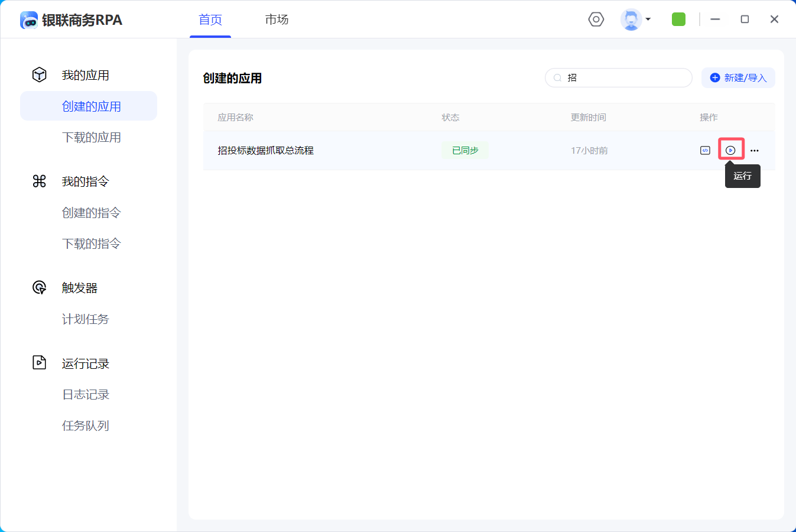This screenshot has width=796, height=532.
Task: Switch to the 市场 tab
Action: point(277,20)
